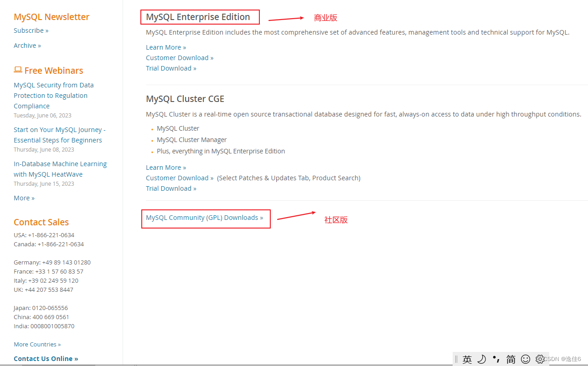Click the MySQL Cluster real-time description sentence

364,114
